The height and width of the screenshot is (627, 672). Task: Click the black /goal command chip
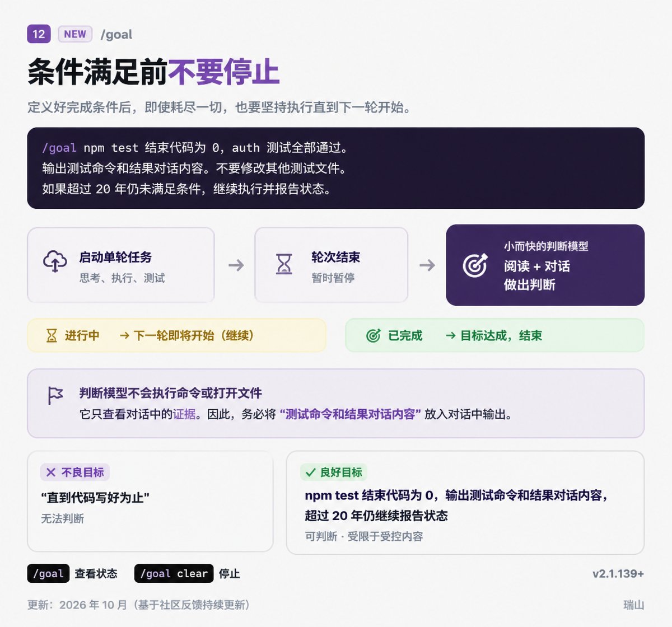[48, 573]
